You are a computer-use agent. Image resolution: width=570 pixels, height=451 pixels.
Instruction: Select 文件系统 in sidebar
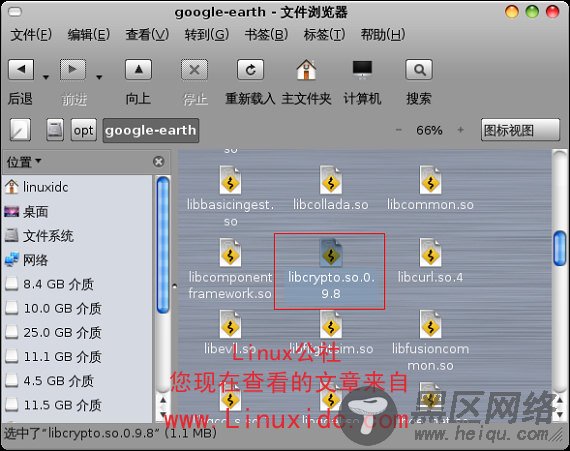(77, 236)
